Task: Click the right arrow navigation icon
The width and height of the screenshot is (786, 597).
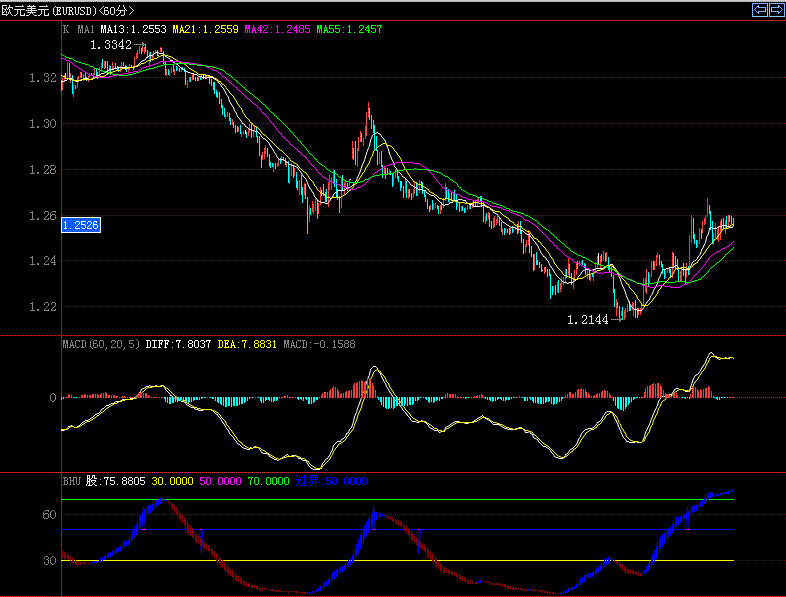Action: 775,10
